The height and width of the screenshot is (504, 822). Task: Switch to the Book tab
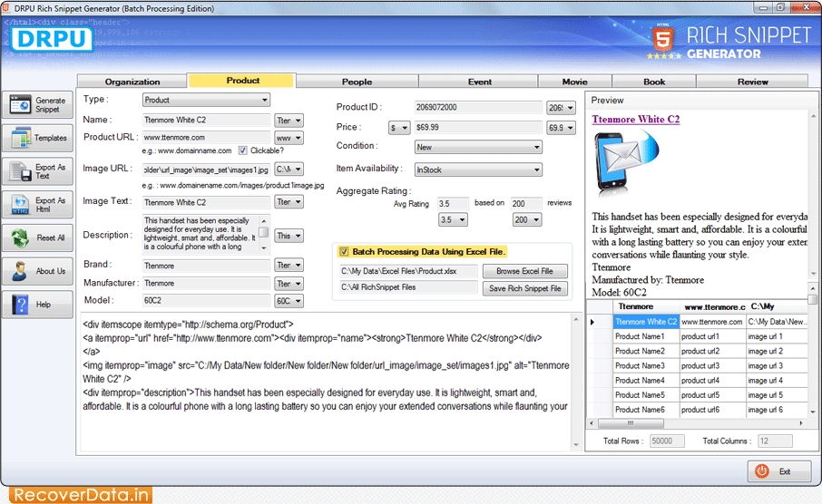[x=654, y=82]
